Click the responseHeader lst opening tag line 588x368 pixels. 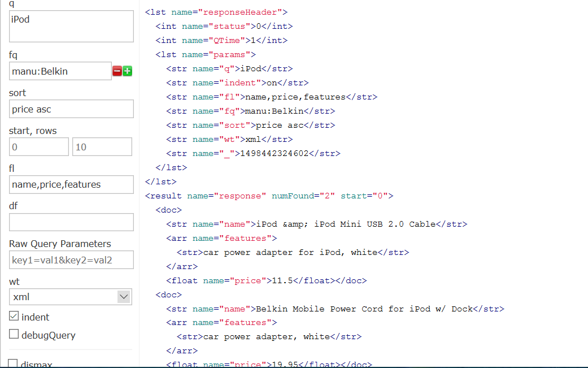pos(216,12)
